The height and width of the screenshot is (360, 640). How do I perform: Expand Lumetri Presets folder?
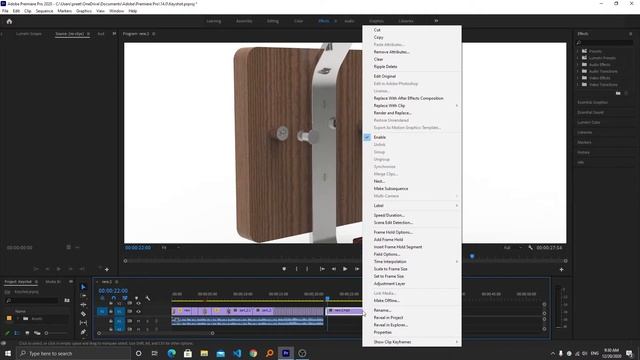point(578,58)
